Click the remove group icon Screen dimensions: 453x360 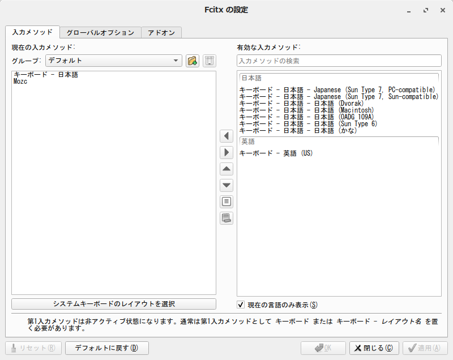click(209, 61)
